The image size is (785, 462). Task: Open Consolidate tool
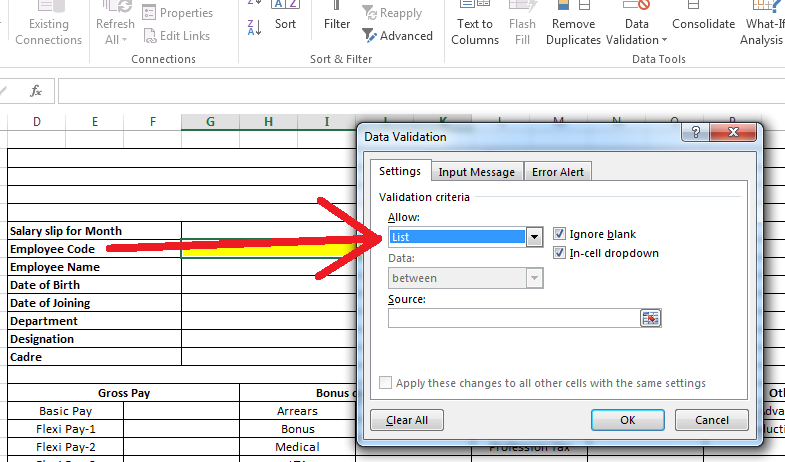coord(703,18)
